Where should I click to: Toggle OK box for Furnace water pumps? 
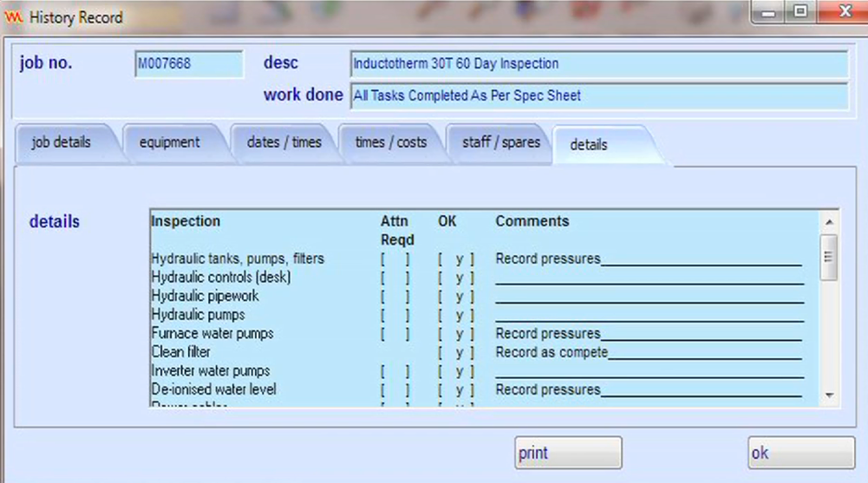(x=456, y=334)
